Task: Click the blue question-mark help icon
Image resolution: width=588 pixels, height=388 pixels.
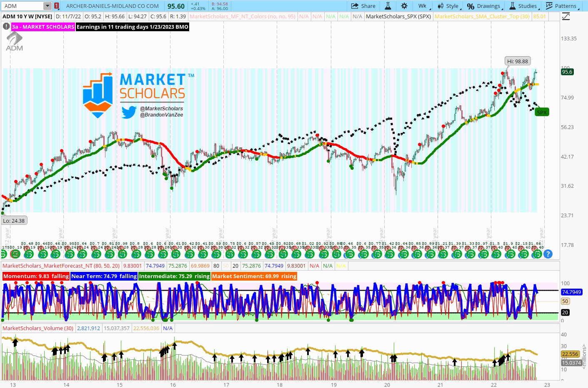Action: click(548, 254)
